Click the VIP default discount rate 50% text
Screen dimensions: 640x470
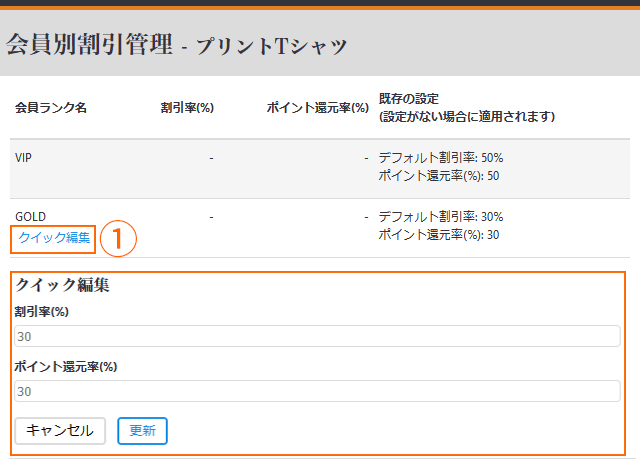440,158
